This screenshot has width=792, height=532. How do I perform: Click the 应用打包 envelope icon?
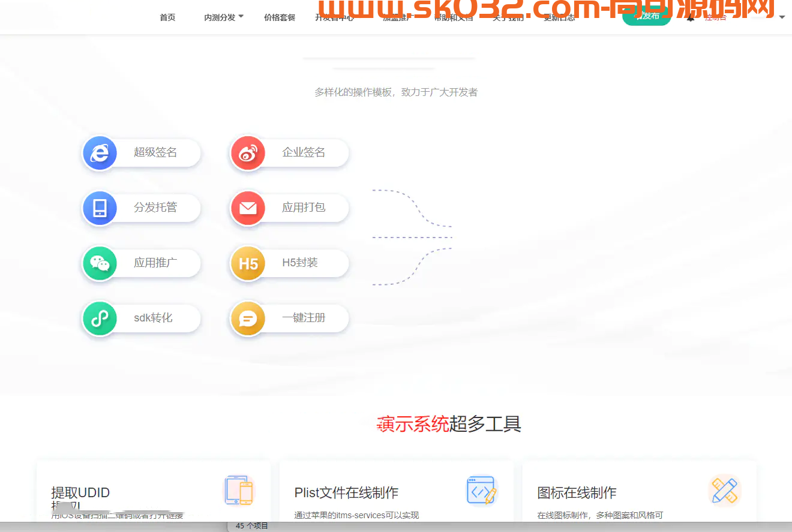click(248, 208)
